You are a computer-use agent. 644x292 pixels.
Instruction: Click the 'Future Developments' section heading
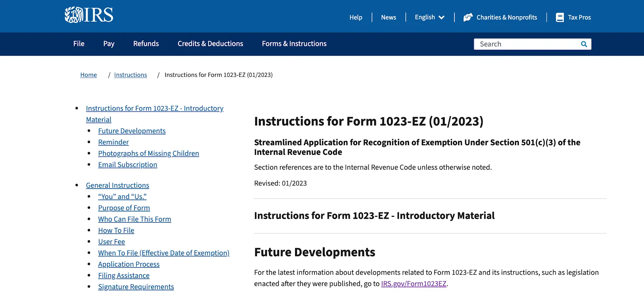point(315,252)
